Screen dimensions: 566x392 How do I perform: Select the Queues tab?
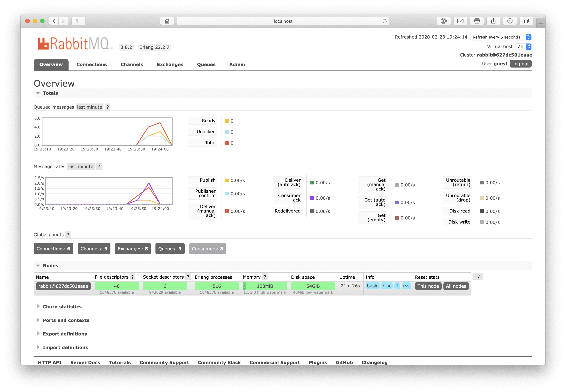206,64
